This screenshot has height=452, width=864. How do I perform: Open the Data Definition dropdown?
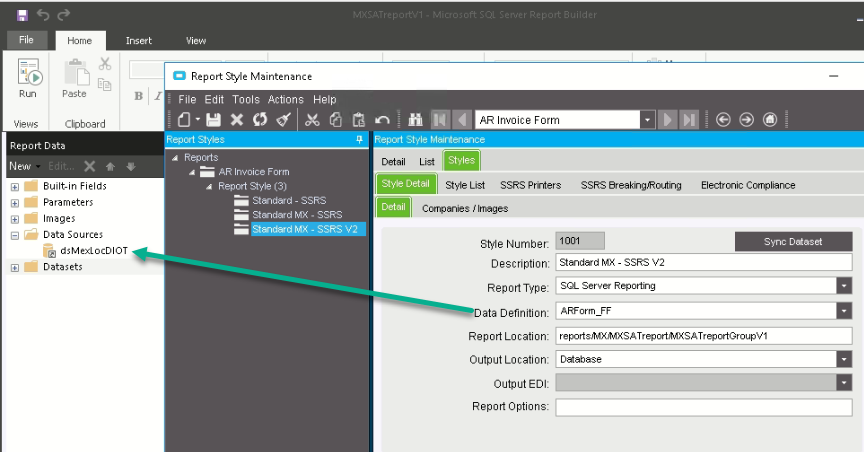click(x=845, y=311)
